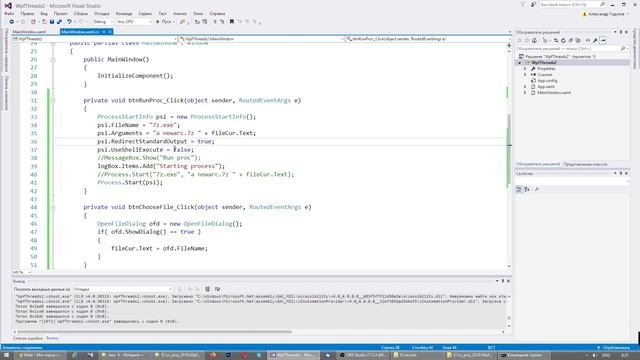
Task: Click the WpfThreads2 Visual Studio taskbar button
Action: [x=292, y=356]
